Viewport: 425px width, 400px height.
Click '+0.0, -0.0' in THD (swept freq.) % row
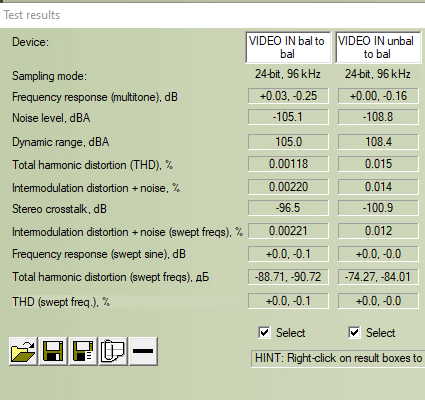(x=378, y=301)
